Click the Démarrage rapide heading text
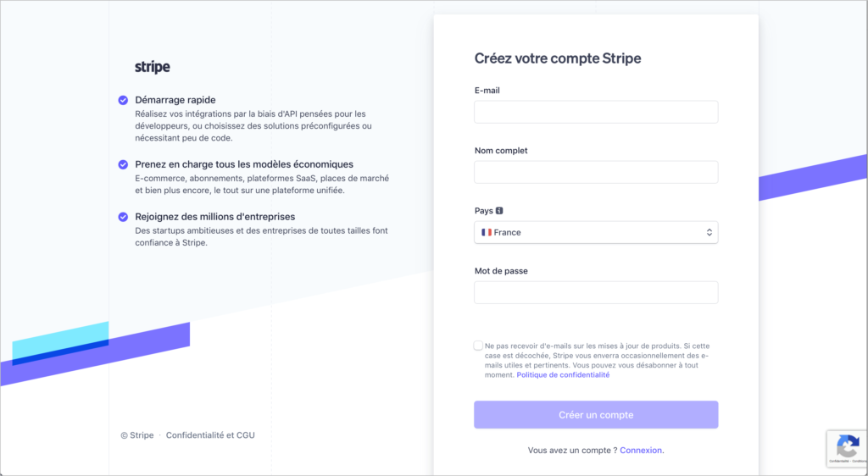 coord(175,100)
